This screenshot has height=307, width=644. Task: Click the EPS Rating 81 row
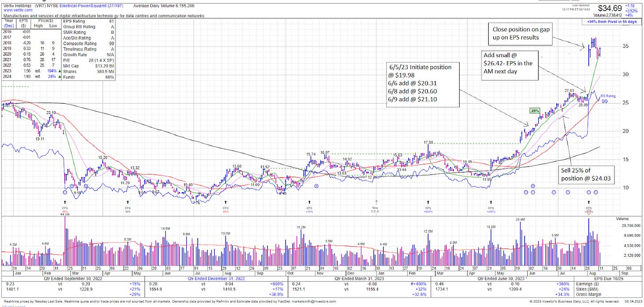(x=89, y=22)
